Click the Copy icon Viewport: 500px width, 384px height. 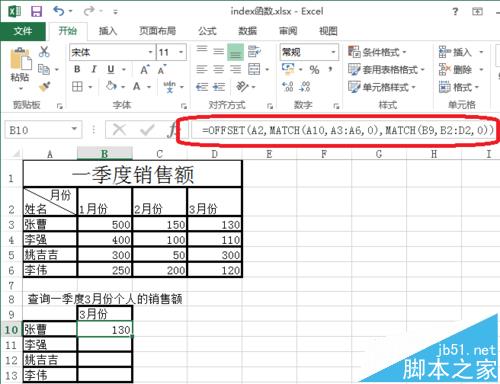(44, 69)
